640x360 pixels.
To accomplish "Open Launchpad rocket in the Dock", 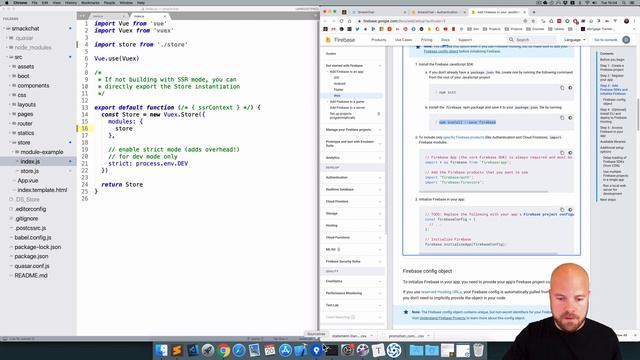I will click(208, 350).
